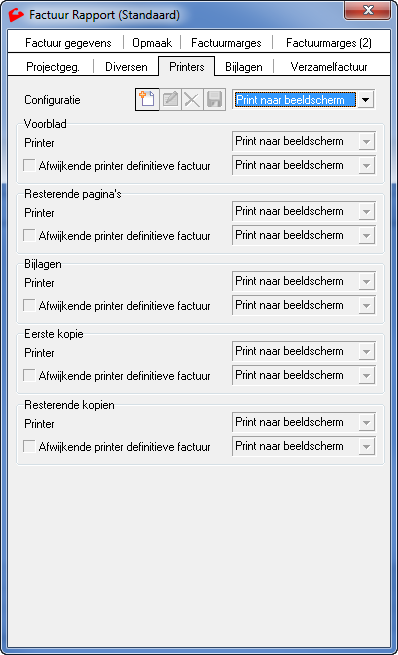Toggle Afwijkende printer checkbox under Eerste kopie
Viewport: 398px width, 655px height.
pos(29,375)
